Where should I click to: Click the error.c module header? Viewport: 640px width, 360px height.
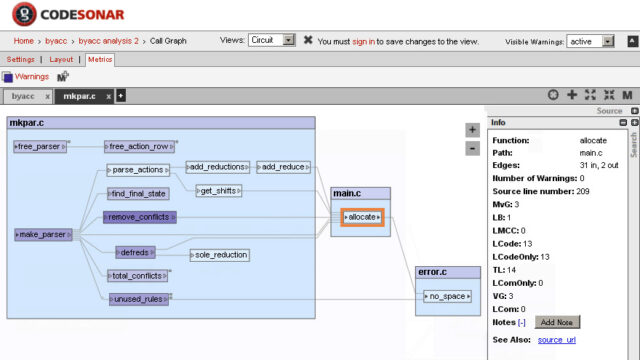click(448, 272)
